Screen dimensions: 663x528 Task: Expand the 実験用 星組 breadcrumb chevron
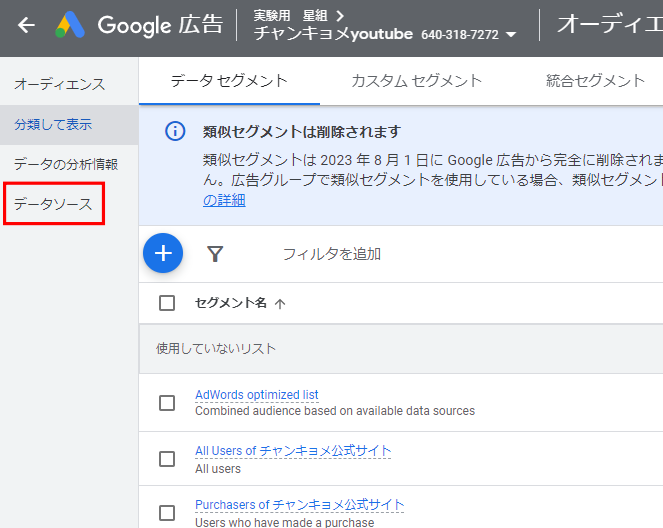click(x=340, y=15)
